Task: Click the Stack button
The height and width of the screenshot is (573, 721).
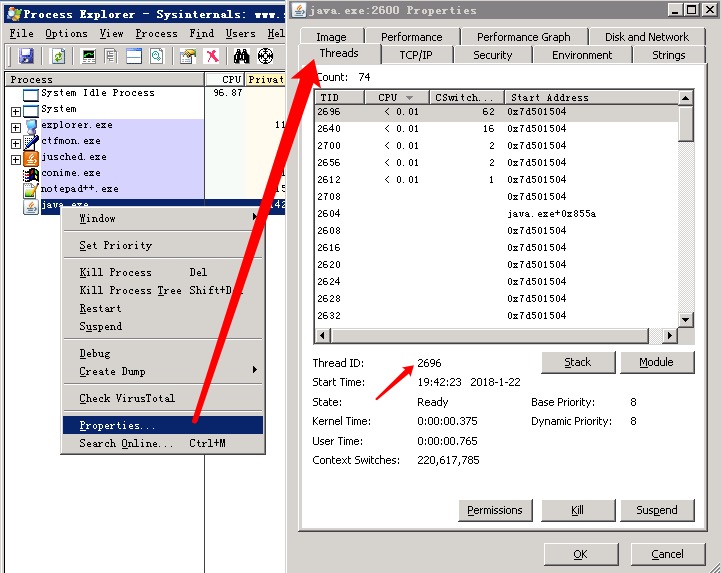Action: click(578, 362)
